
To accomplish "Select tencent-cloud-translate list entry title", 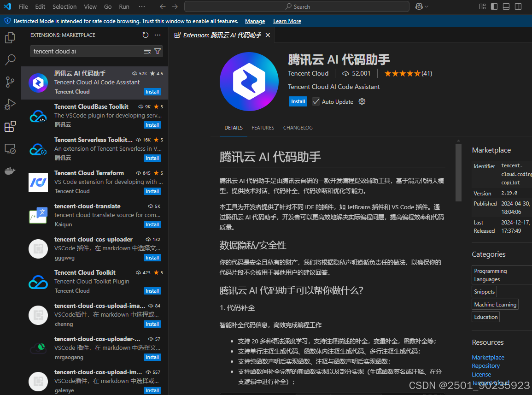I will pyautogui.click(x=87, y=206).
